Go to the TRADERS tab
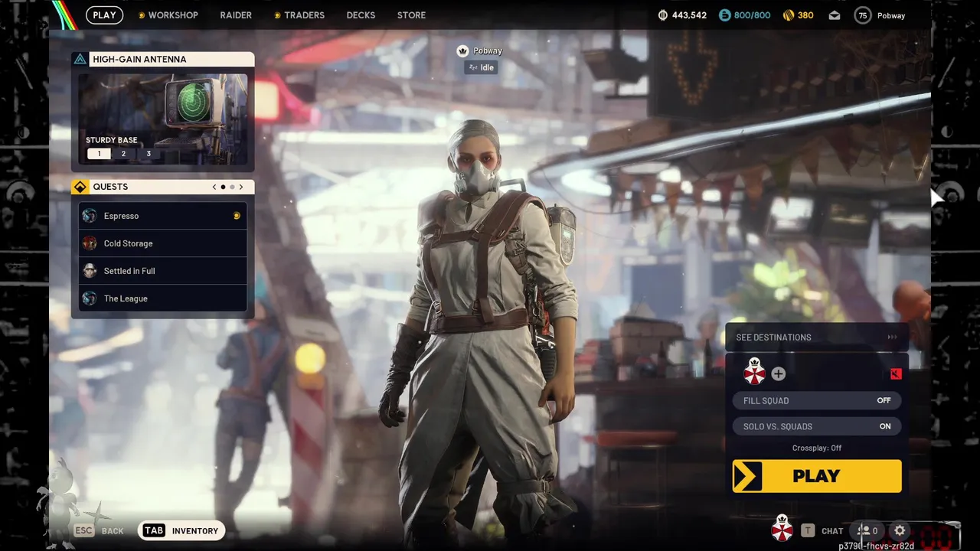This screenshot has height=551, width=980. pyautogui.click(x=299, y=15)
